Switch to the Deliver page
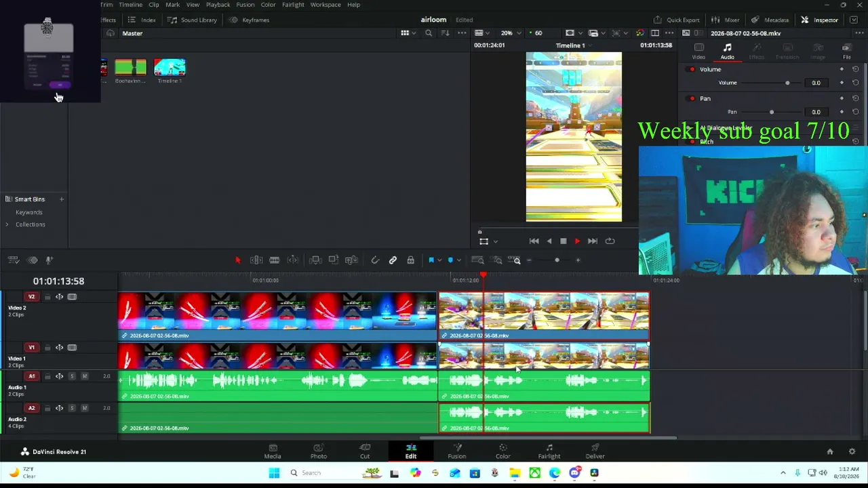868x488 pixels. coord(595,451)
